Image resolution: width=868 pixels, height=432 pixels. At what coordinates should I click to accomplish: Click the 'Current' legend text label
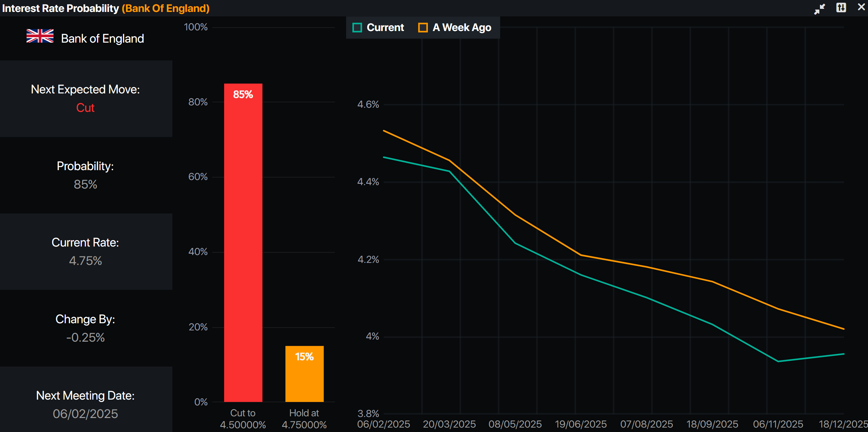(x=385, y=28)
